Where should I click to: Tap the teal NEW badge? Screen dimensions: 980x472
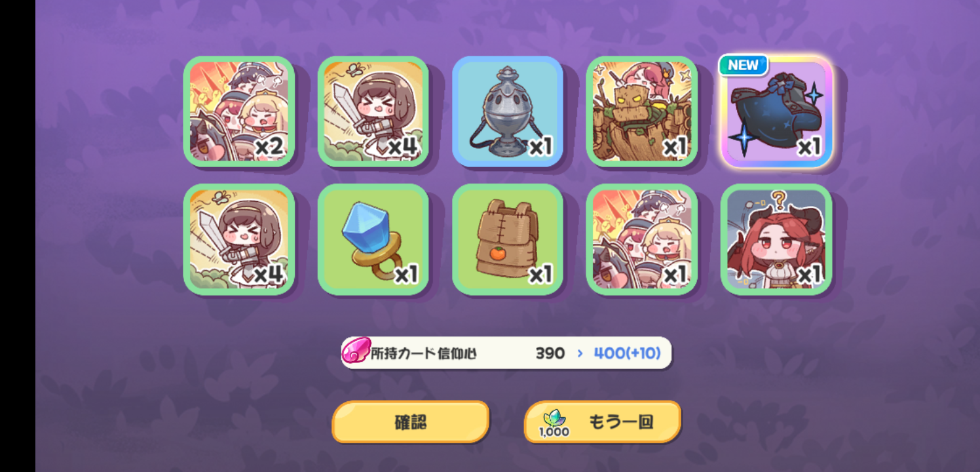tap(744, 65)
